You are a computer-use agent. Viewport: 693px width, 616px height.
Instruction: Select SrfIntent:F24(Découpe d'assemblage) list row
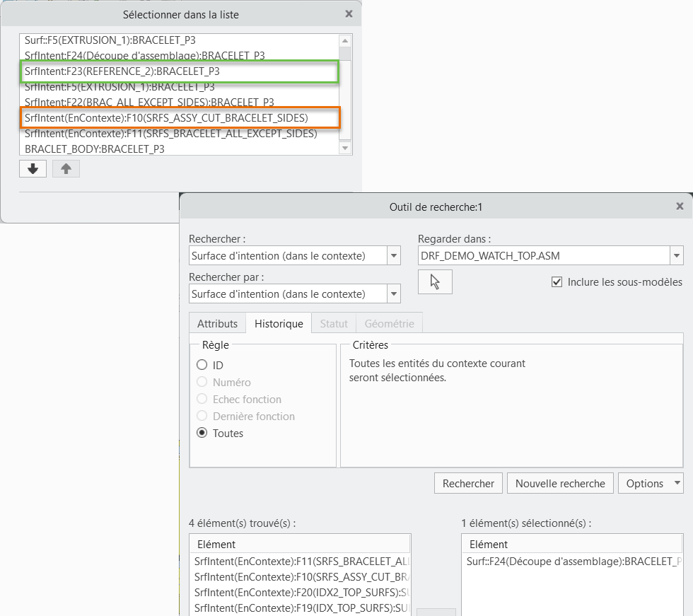click(179, 56)
